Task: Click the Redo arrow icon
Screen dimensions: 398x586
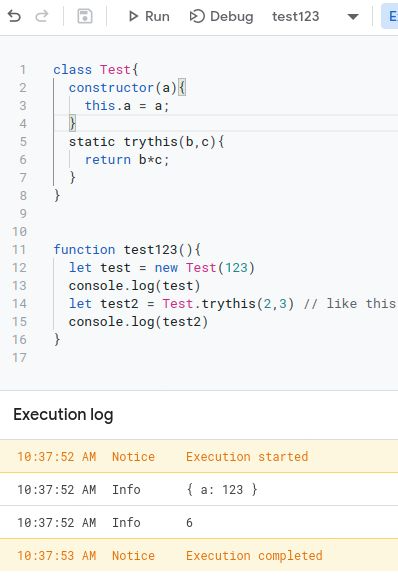Action: click(x=41, y=16)
